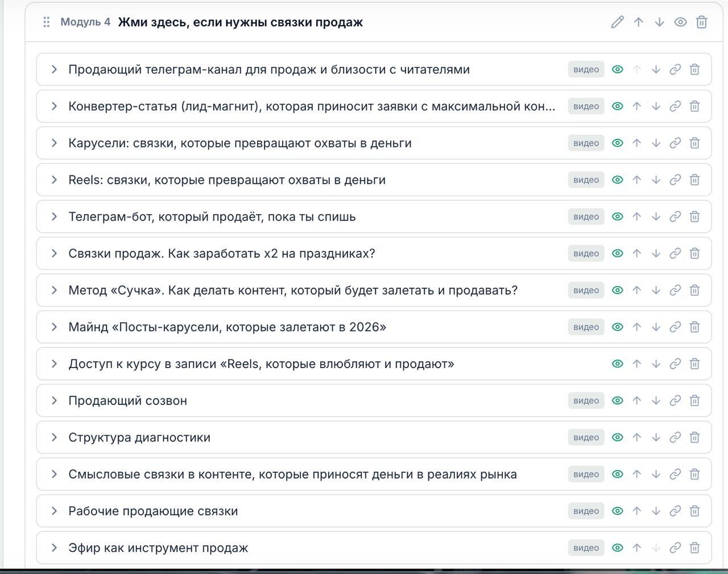This screenshot has height=574, width=728.
Task: Click 'видео' tag on 'Телеграм-бот' lesson
Action: tap(586, 217)
